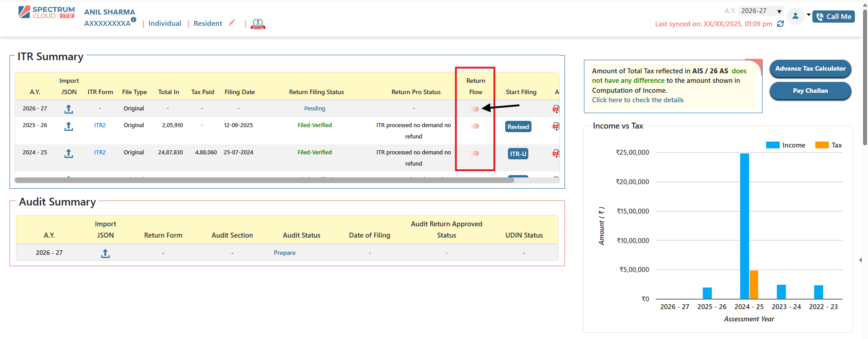The image size is (868, 339).
Task: Click ITR Summary horizontal scrollbar
Action: click(x=265, y=180)
